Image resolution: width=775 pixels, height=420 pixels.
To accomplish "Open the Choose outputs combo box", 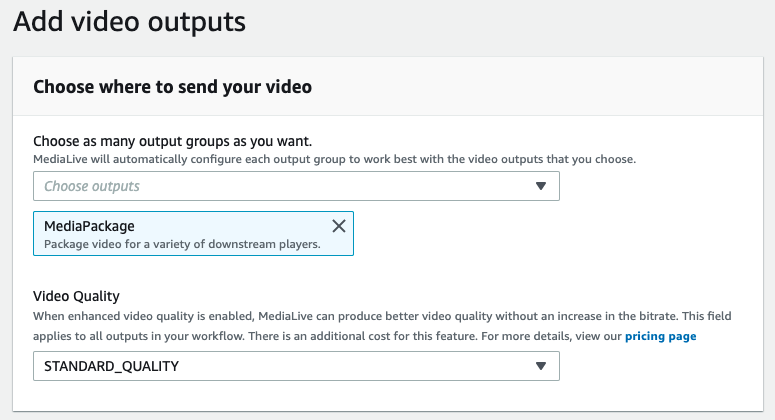I will (x=296, y=186).
